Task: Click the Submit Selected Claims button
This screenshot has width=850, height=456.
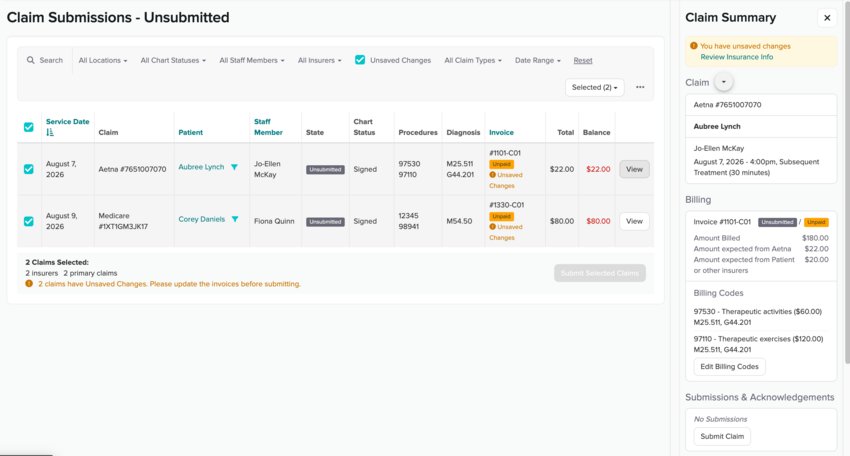Action: (600, 273)
